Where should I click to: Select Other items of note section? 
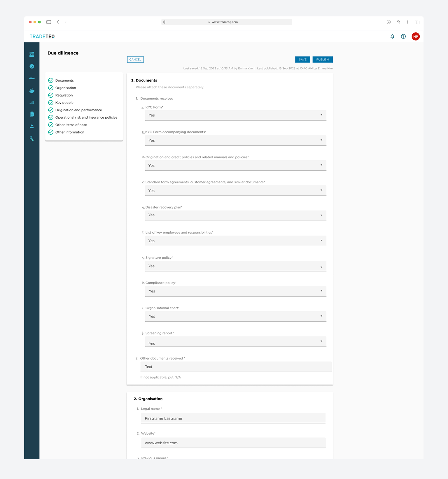(71, 125)
